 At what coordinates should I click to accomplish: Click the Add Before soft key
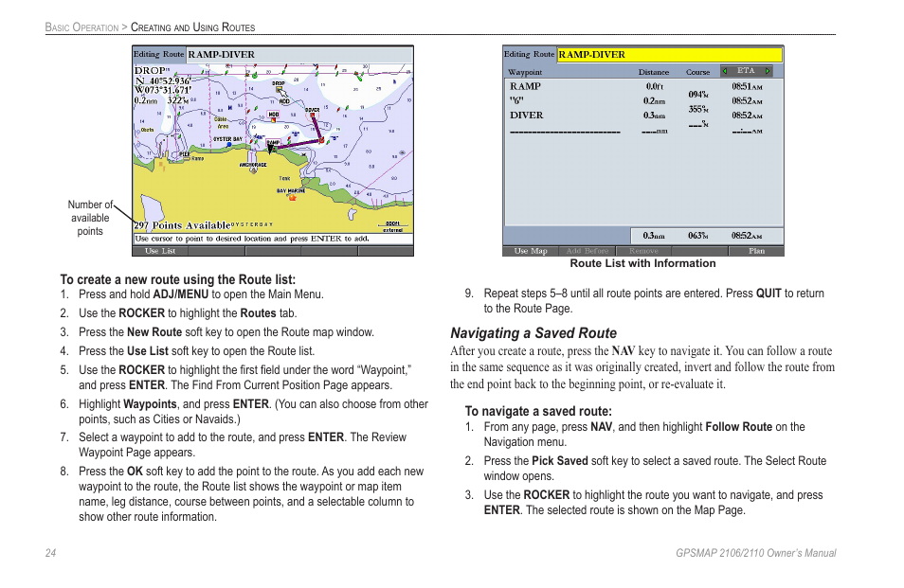[587, 251]
